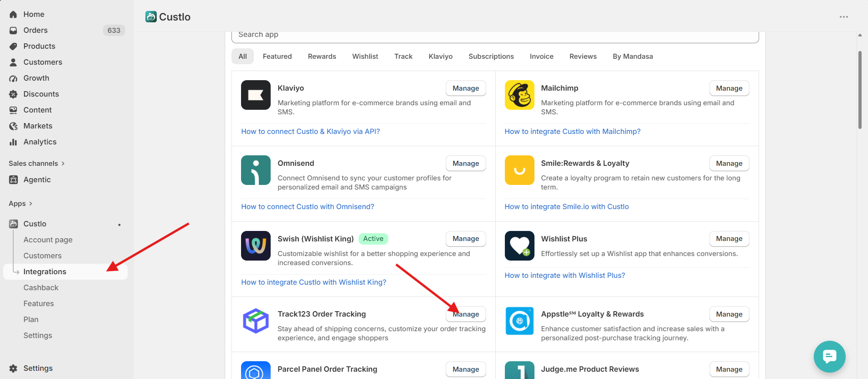Click Manage for Judge.me Product Reviews
The image size is (868, 379).
(x=729, y=369)
